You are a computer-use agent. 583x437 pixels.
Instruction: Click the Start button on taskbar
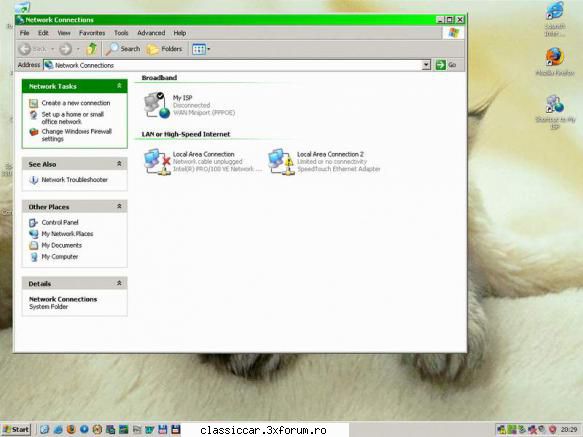[x=16, y=430]
